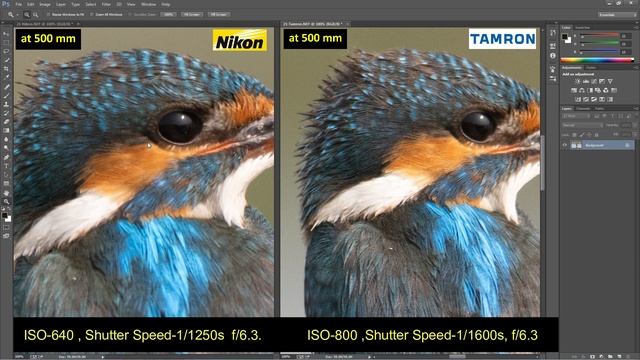Screen dimensions: 640x360
Task: Click the Fit Screen button
Action: pos(191,14)
